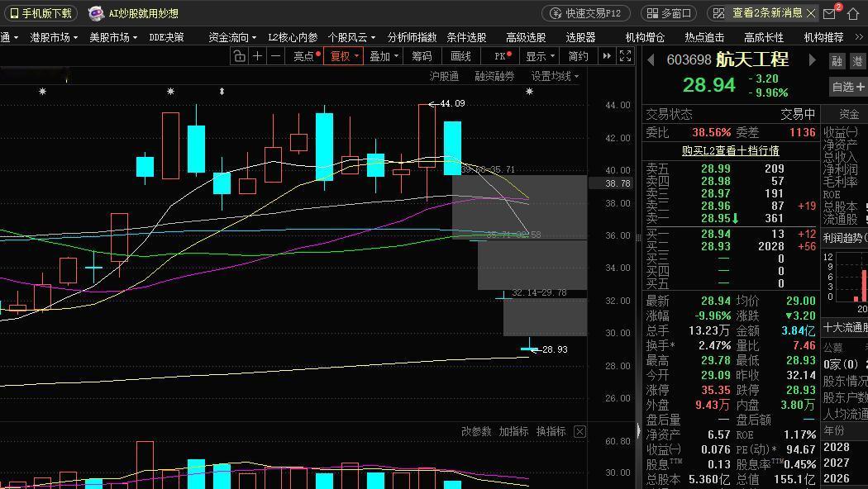Switch to 资金 tab

pos(849,114)
